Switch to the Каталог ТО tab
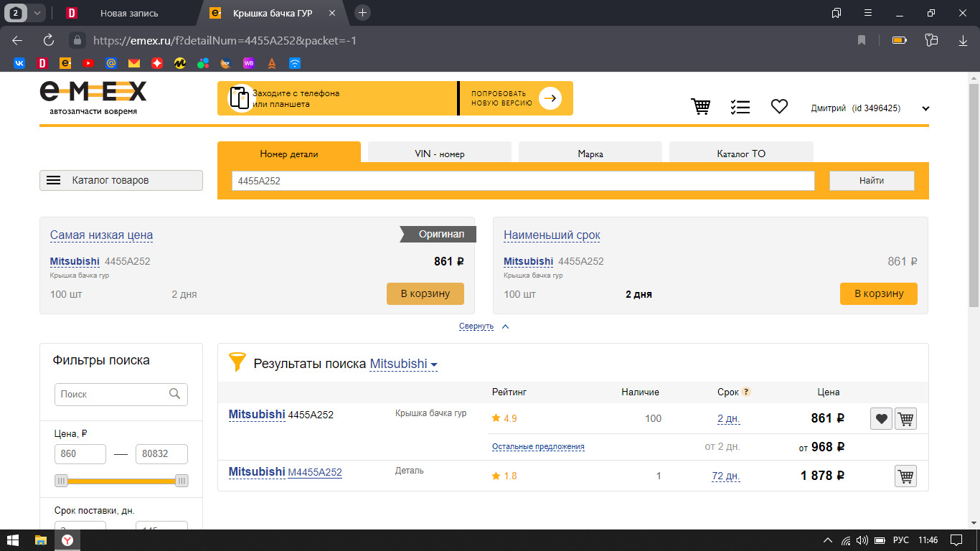The image size is (980, 551). 741,154
